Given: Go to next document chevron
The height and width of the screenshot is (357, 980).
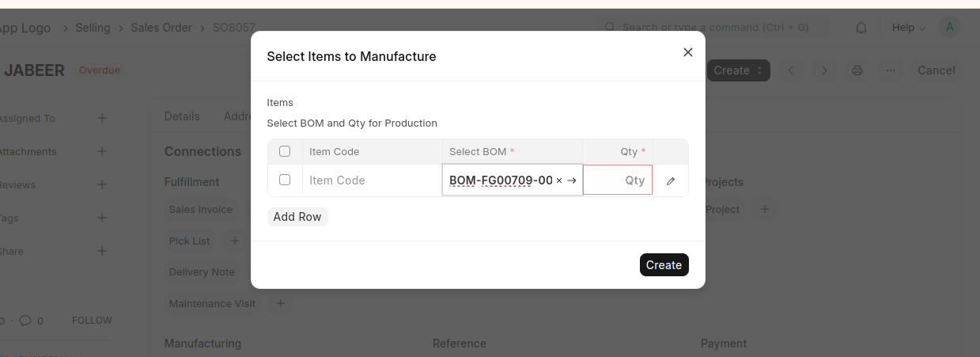Looking at the screenshot, I should [824, 70].
